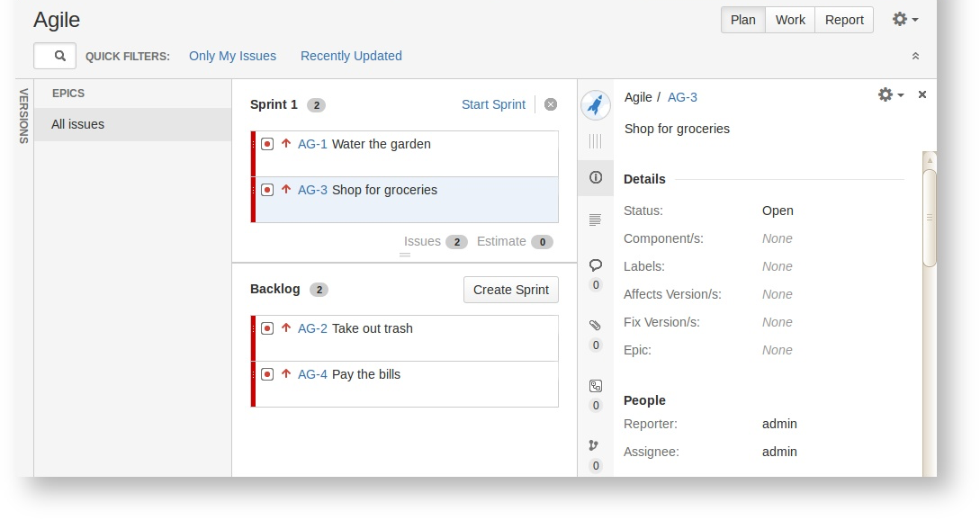Click the Create Sprint button

pyautogui.click(x=511, y=290)
